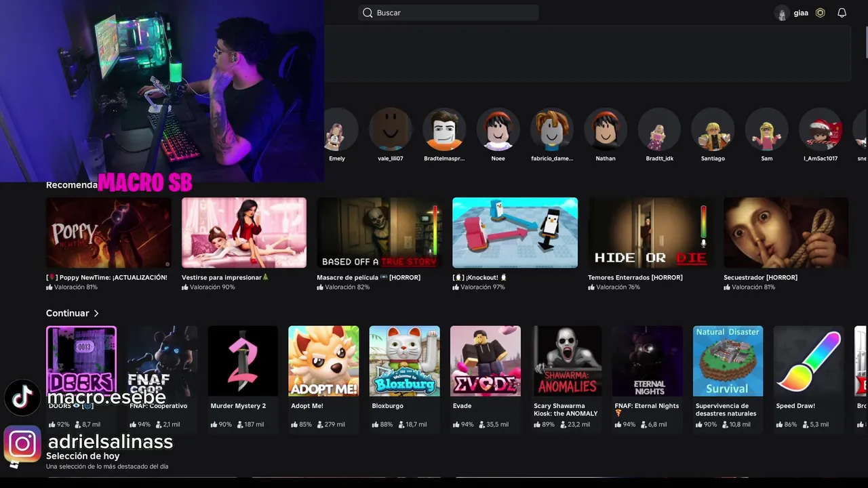
Task: Click Murder Mystery 2 187 mil players
Action: pyautogui.click(x=250, y=424)
